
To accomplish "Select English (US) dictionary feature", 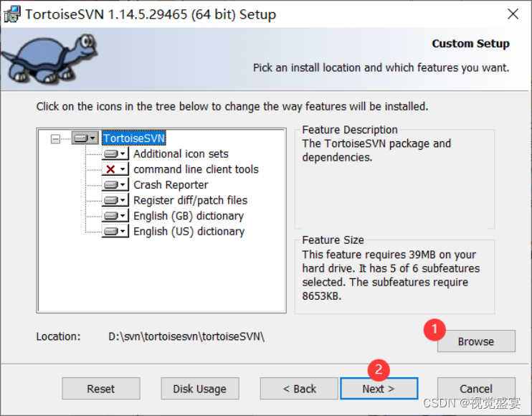I will (189, 232).
